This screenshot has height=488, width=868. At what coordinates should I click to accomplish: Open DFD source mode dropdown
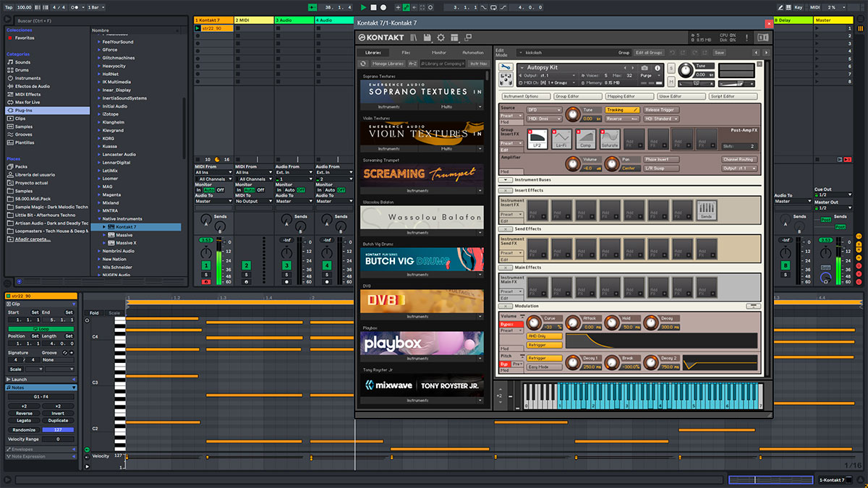(x=544, y=110)
